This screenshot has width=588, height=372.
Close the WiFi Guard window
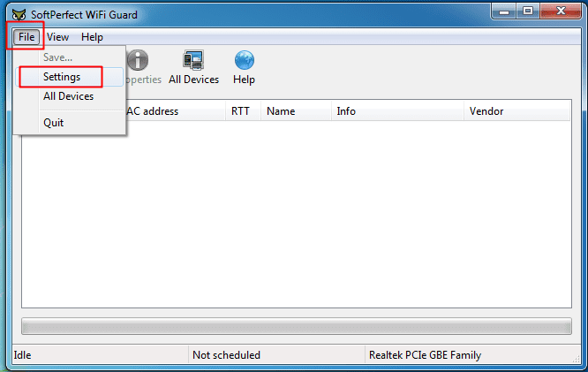coord(561,11)
